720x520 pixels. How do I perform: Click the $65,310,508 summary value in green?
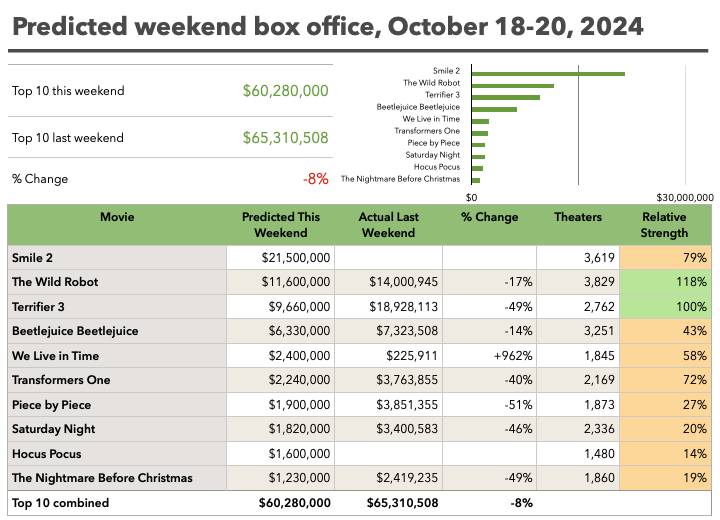pyautogui.click(x=285, y=137)
